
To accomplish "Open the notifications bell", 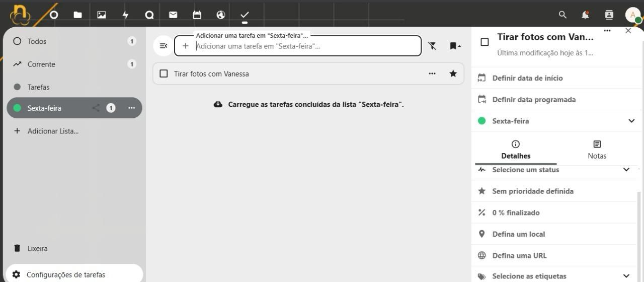I will point(585,15).
